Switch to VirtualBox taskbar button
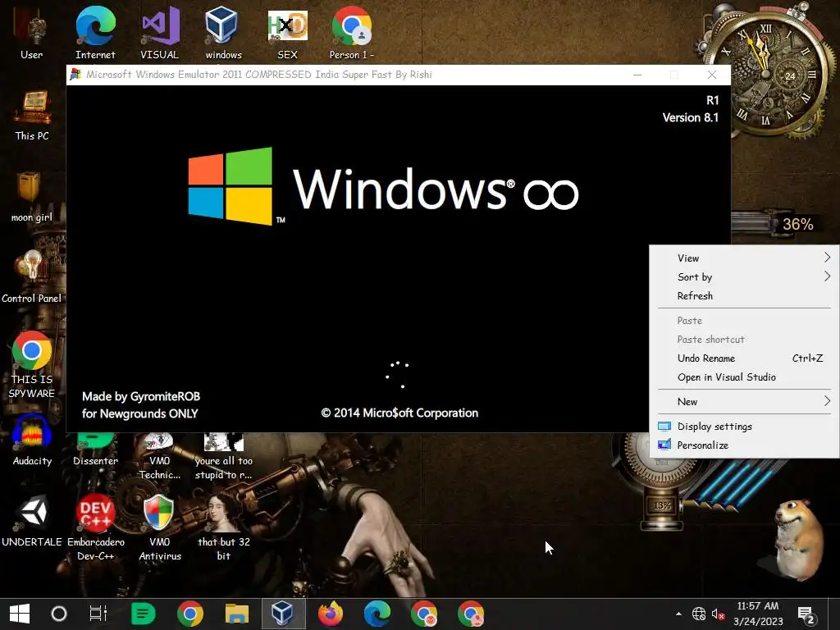The height and width of the screenshot is (630, 840). pyautogui.click(x=283, y=614)
